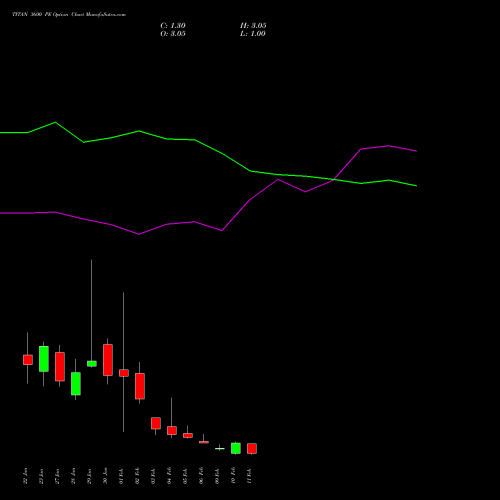The width and height of the screenshot is (500, 500).
Task: Click the 04 Feb red candle body
Action: point(172,430)
